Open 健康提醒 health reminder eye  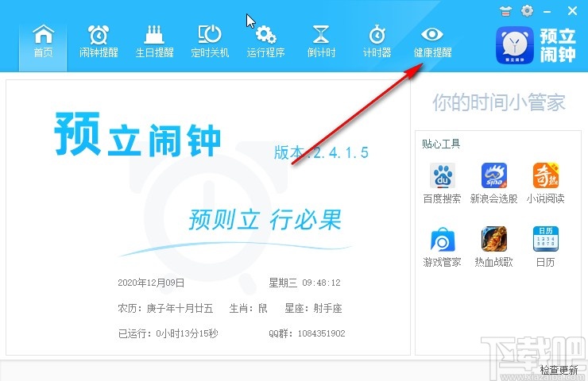click(432, 41)
